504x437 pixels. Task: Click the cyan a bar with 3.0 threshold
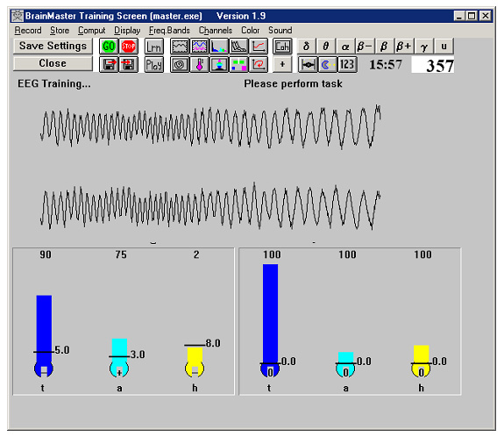point(119,351)
